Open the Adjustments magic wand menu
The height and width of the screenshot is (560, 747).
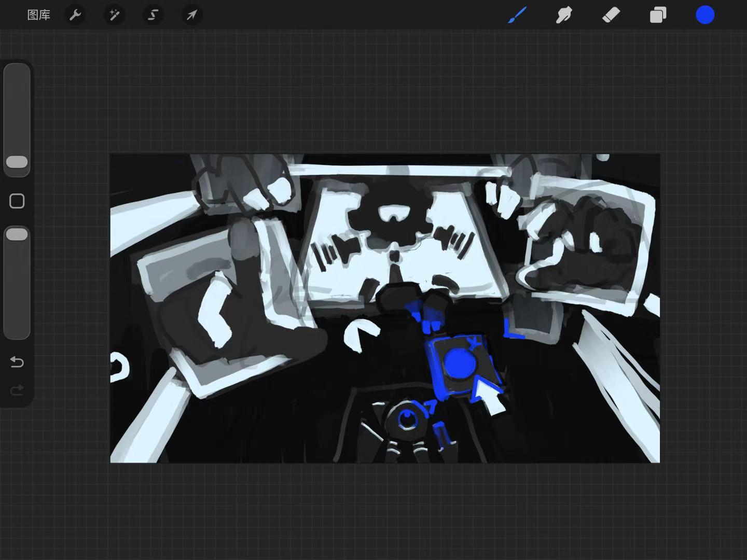114,15
